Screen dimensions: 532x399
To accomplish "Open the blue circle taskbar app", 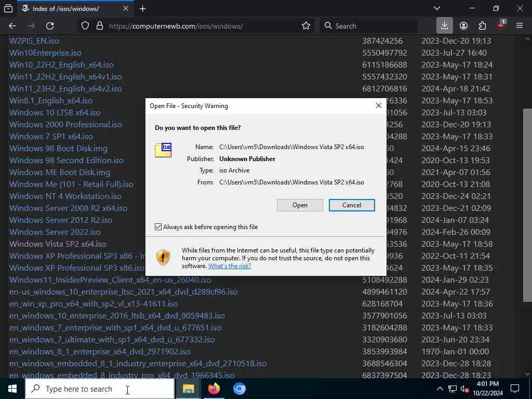I will pos(239,389).
